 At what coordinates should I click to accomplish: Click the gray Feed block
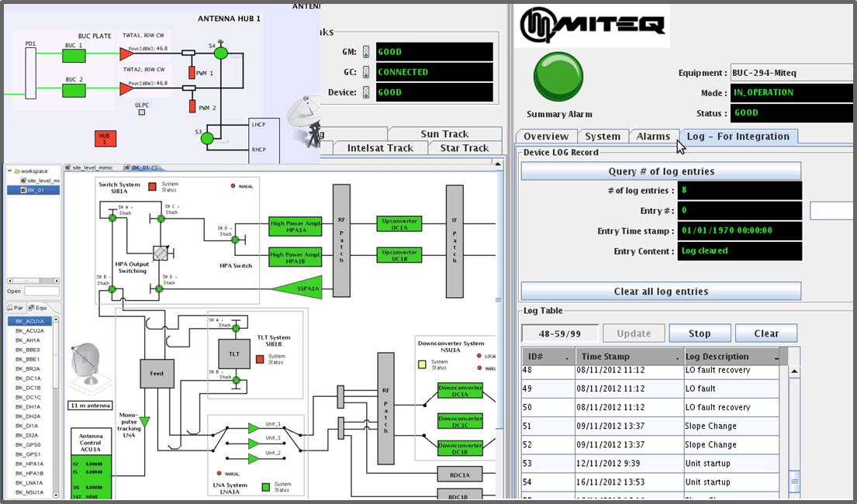(157, 374)
